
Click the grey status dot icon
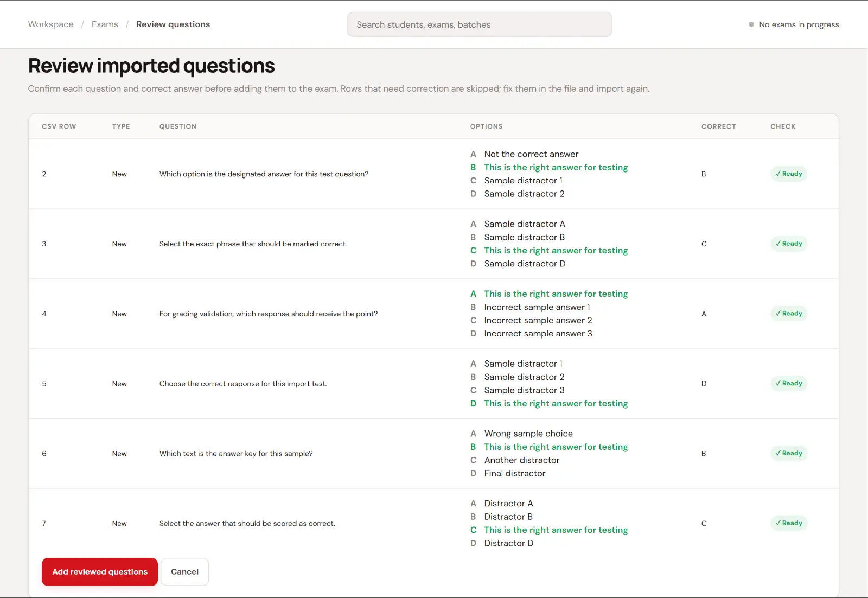pos(751,24)
